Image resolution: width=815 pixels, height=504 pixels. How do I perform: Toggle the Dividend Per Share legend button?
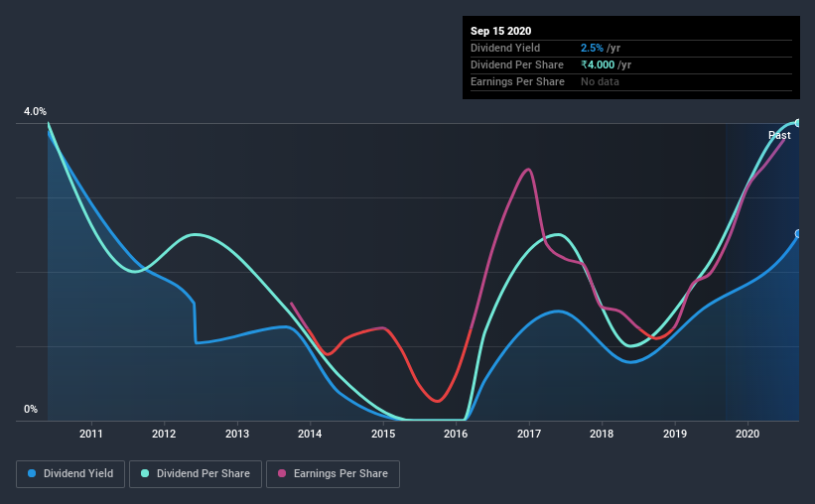196,474
